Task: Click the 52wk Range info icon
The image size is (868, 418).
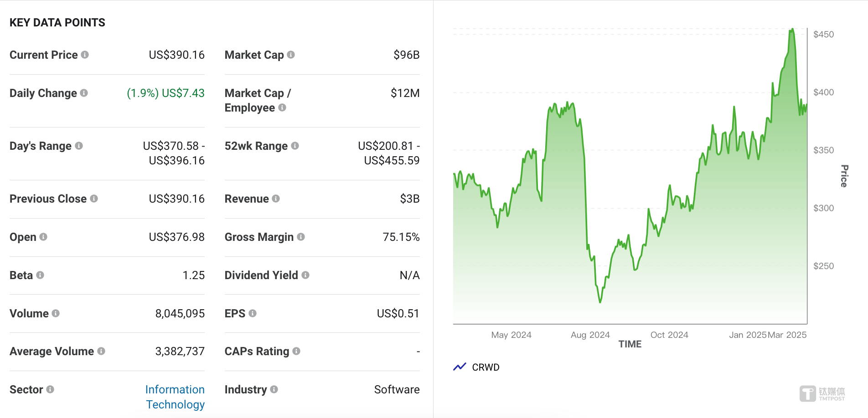Action: click(x=295, y=146)
